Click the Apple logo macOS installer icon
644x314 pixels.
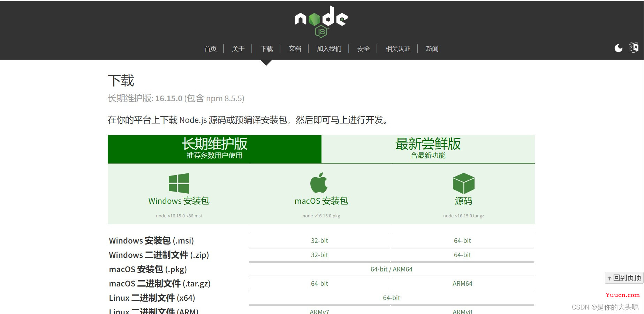[319, 182]
